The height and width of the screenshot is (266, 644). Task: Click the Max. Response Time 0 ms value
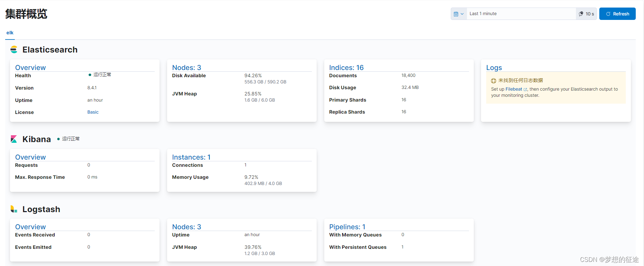(x=92, y=177)
